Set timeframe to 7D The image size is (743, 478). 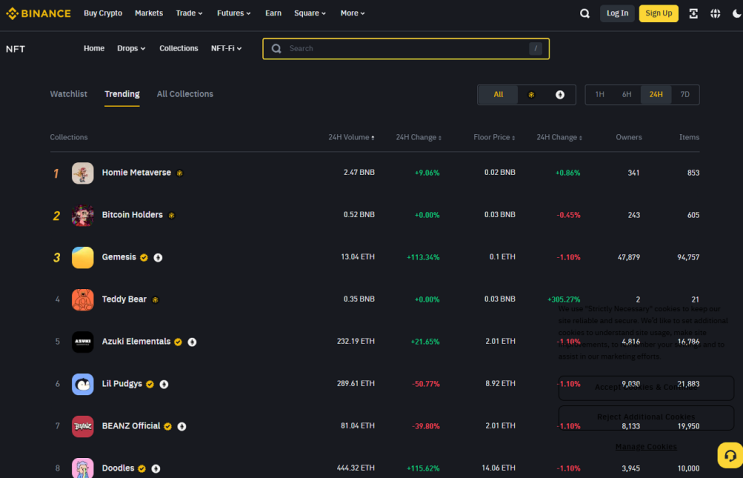[685, 95]
